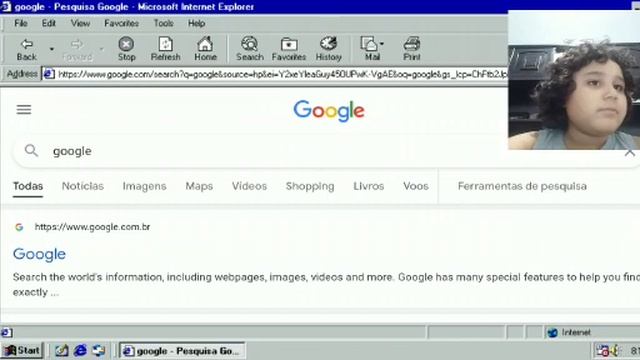This screenshot has height=360, width=640.
Task: Click the Internet zone status bar indicator
Action: (x=570, y=332)
